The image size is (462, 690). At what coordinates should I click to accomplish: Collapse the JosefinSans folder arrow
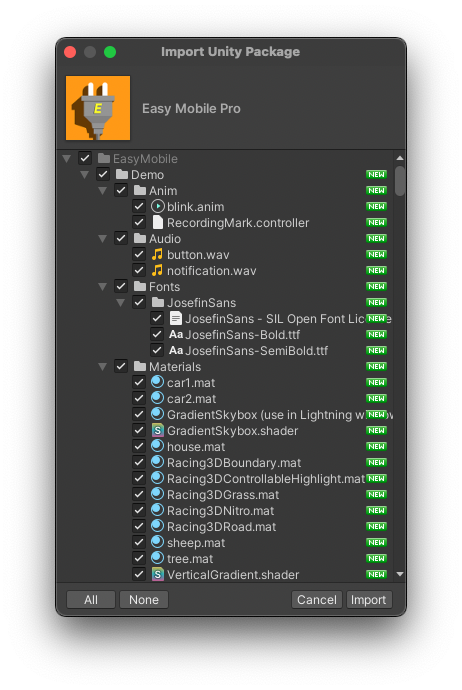121,302
